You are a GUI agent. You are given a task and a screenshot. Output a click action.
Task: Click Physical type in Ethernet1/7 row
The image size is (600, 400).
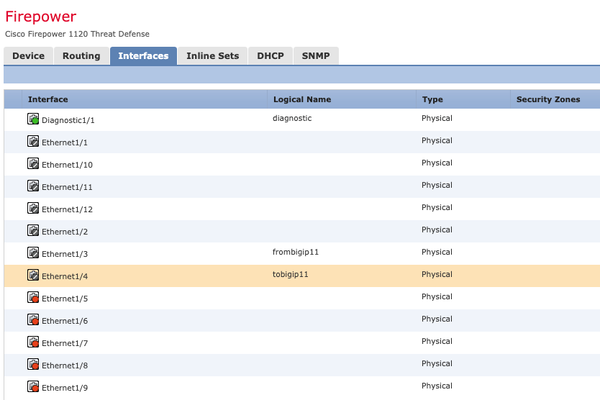click(x=437, y=341)
